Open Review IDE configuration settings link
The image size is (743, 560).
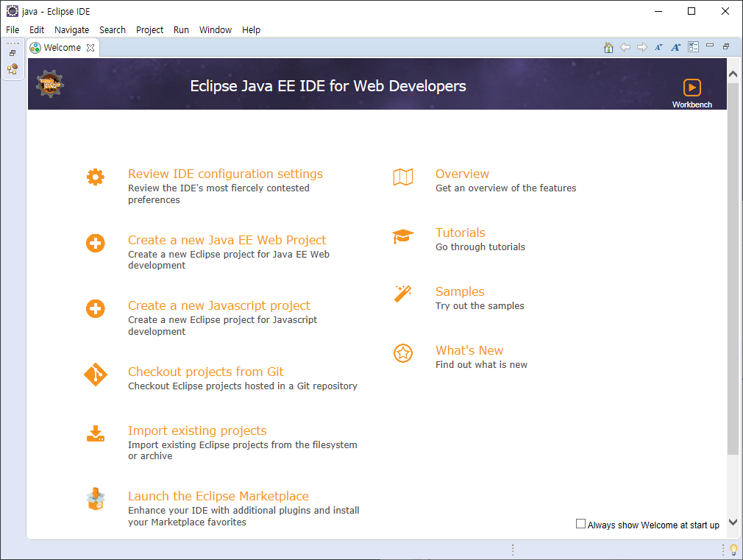[225, 174]
